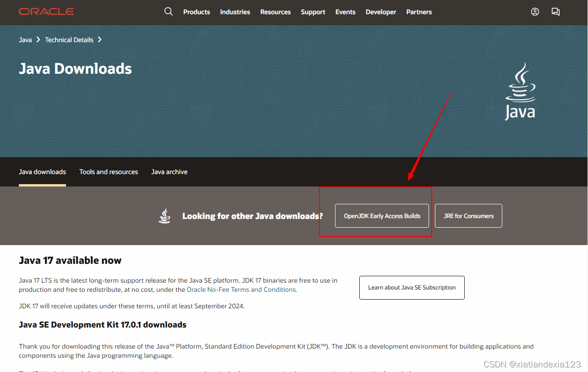Click the Java Downloads page heading
Image resolution: width=588 pixels, height=372 pixels.
tap(75, 69)
